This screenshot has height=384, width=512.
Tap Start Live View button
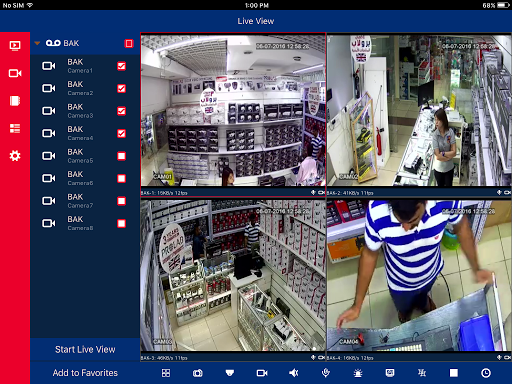(x=85, y=349)
